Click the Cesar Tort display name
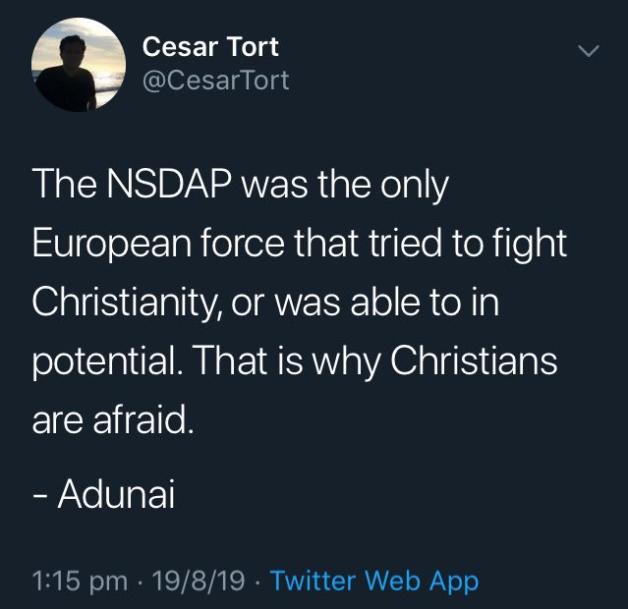This screenshot has height=609, width=628. pos(210,47)
